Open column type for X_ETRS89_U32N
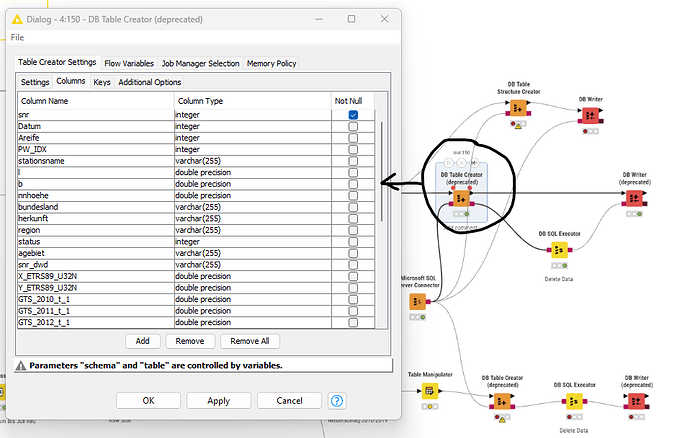The width and height of the screenshot is (690, 438). tap(253, 276)
